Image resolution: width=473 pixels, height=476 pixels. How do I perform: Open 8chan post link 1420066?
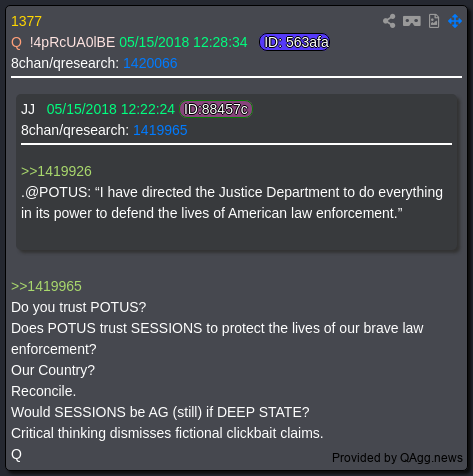pos(150,63)
